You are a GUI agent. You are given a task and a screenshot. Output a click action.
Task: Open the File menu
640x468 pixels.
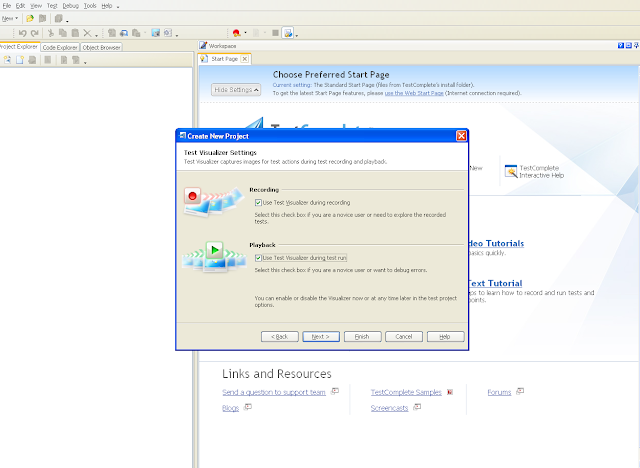click(x=7, y=6)
